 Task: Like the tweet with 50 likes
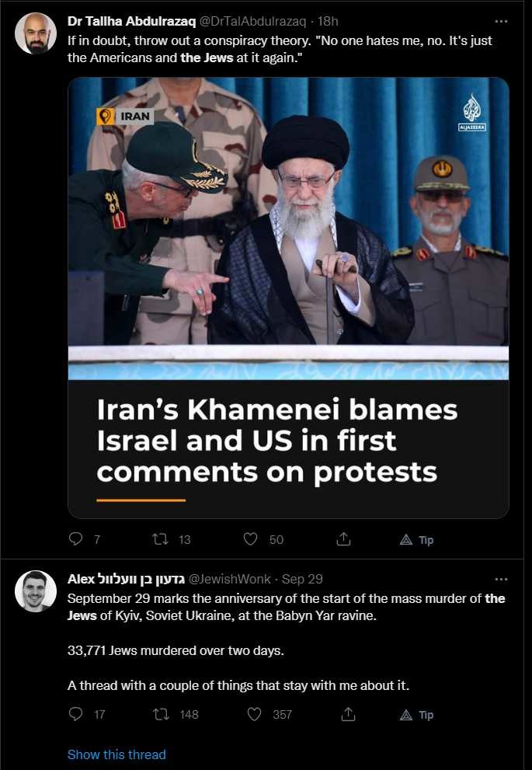[x=251, y=539]
